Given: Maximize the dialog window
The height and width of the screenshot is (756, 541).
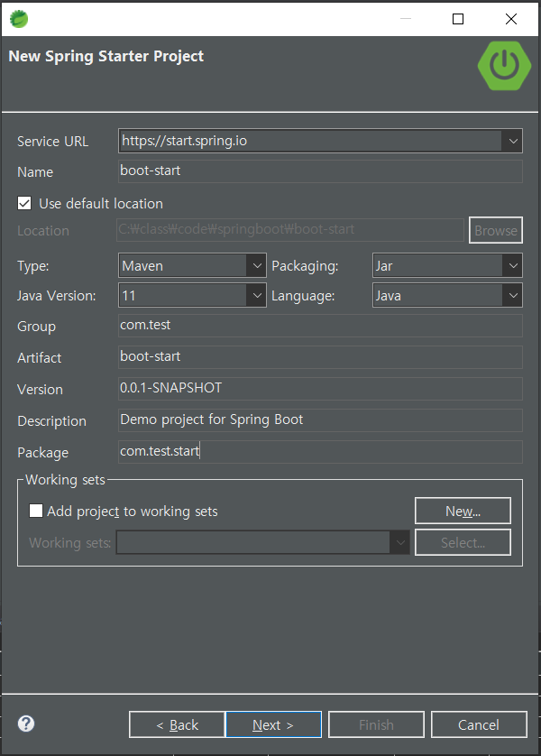Looking at the screenshot, I should 458,19.
